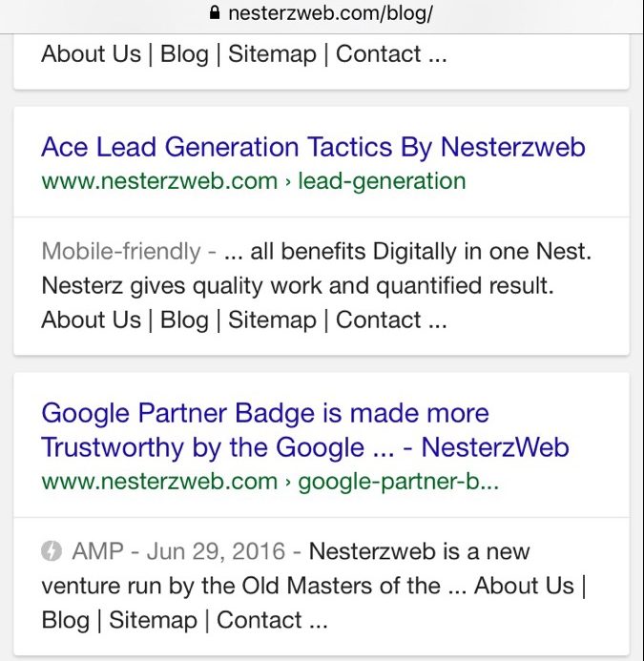Tap 'Blog | Sitemap | Contact' in last card

point(184,620)
